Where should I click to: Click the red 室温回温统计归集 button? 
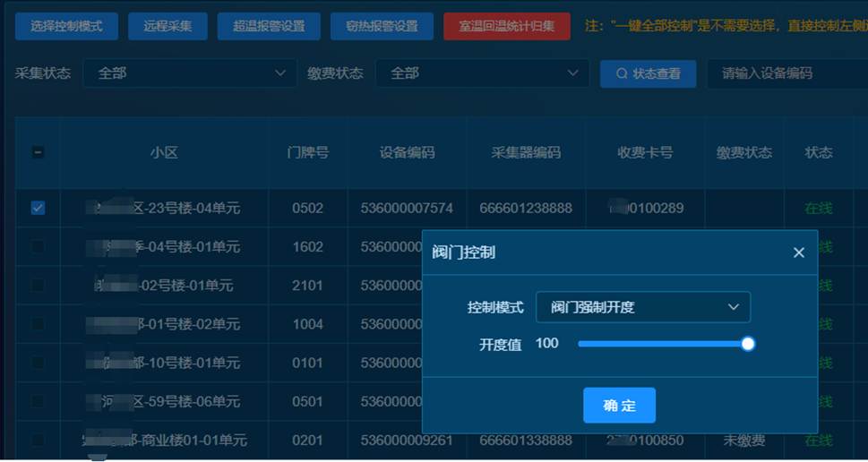(506, 26)
